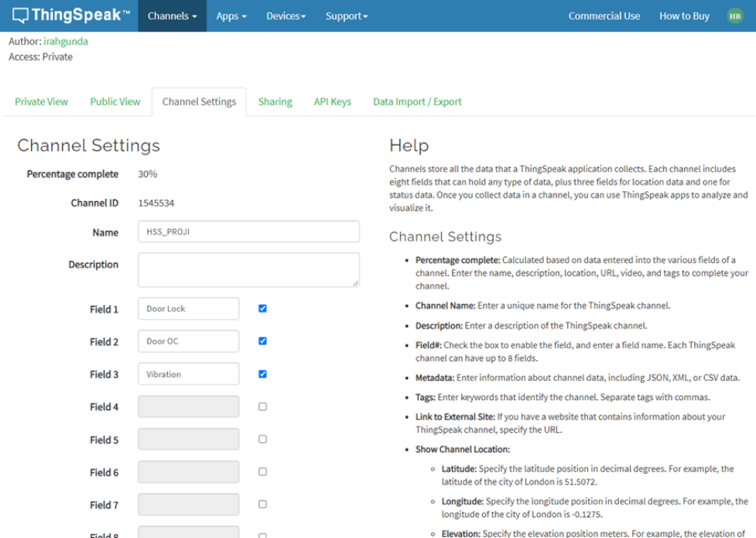Image resolution: width=756 pixels, height=538 pixels.
Task: Expand the Support dropdown menu
Action: tap(346, 16)
